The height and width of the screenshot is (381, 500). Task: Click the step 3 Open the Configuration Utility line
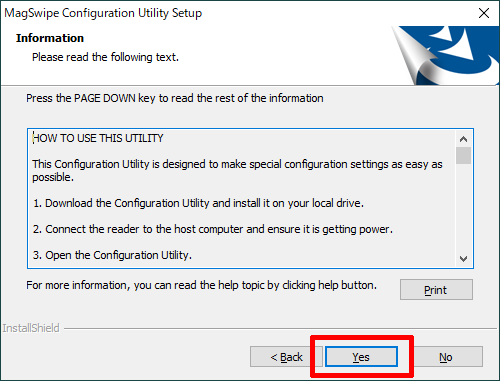point(112,255)
